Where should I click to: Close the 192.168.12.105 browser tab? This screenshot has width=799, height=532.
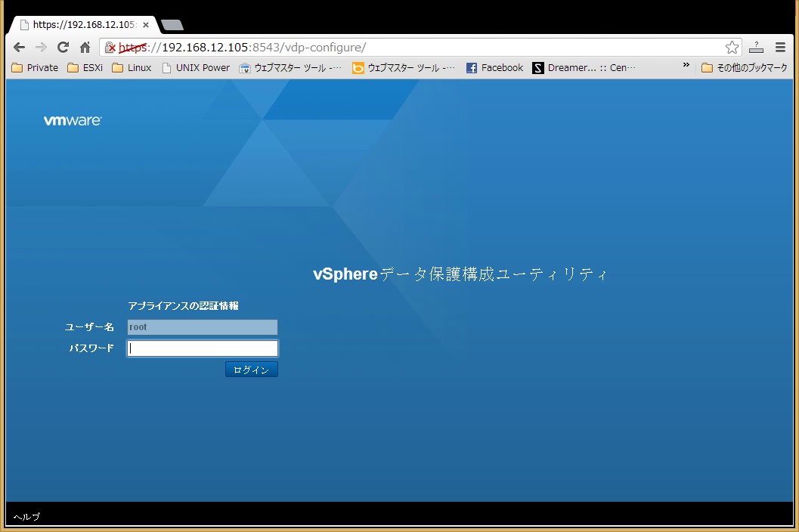coord(146,24)
